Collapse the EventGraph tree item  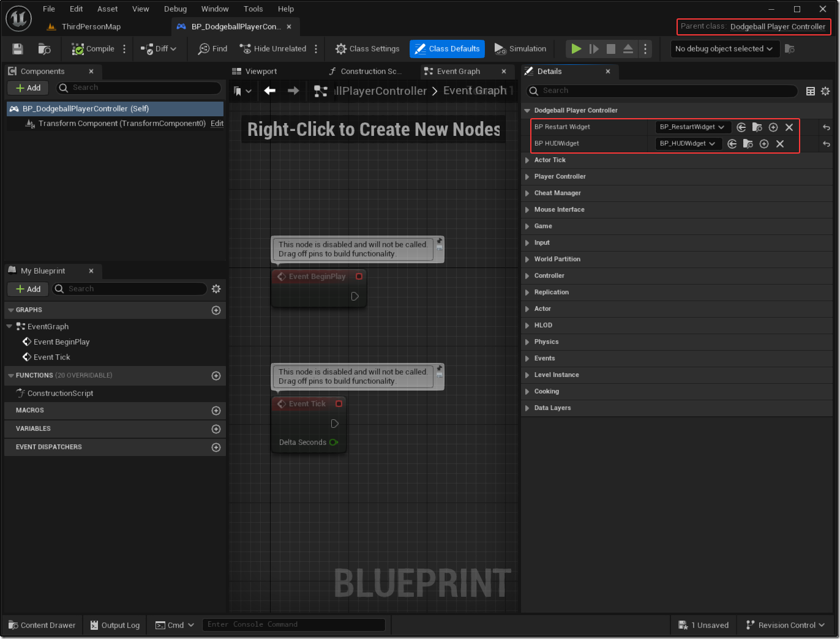pos(9,327)
